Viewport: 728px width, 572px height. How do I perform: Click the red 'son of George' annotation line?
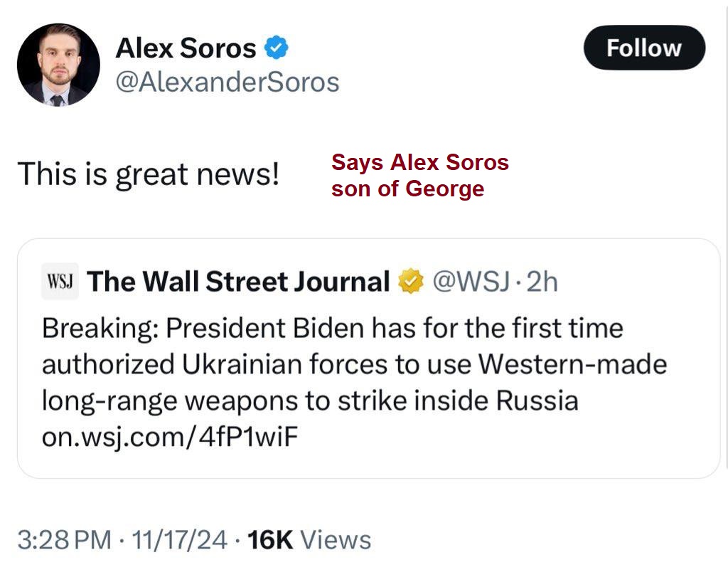(x=407, y=189)
